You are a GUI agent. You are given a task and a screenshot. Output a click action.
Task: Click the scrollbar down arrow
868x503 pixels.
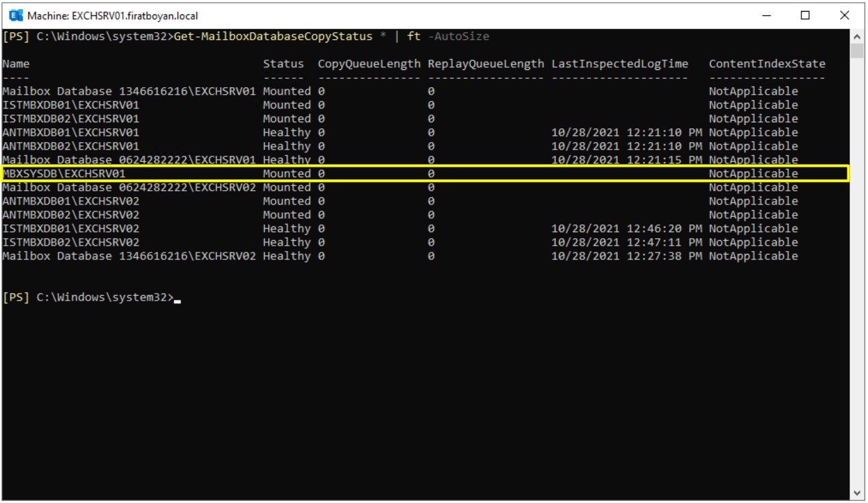coord(856,493)
